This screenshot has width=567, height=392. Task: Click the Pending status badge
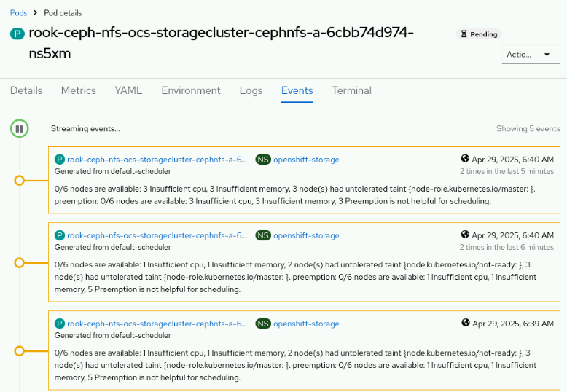(478, 34)
